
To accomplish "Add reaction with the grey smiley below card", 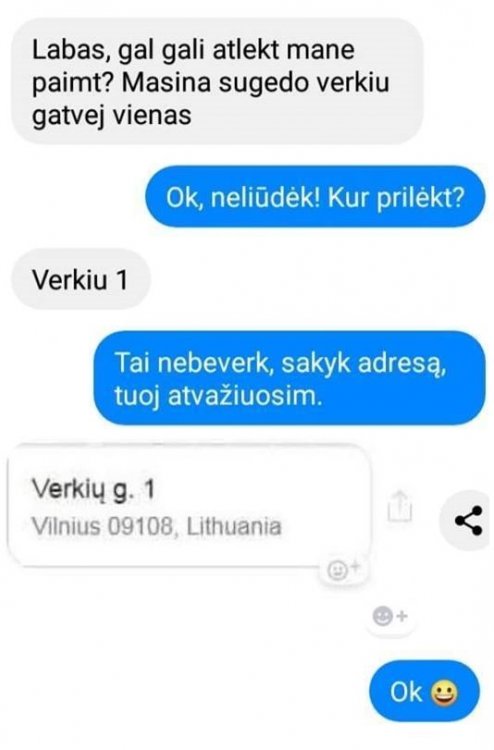I will click(x=390, y=616).
